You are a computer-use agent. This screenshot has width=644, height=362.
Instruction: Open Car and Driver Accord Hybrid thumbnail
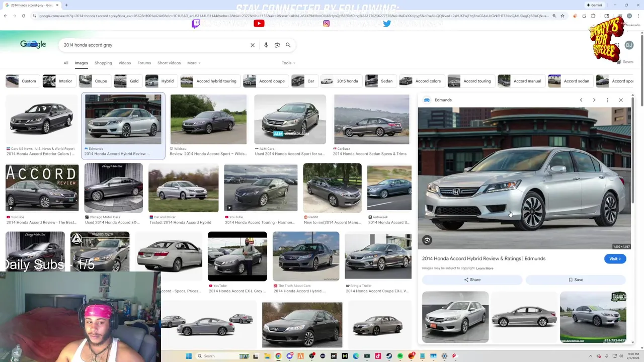(183, 188)
